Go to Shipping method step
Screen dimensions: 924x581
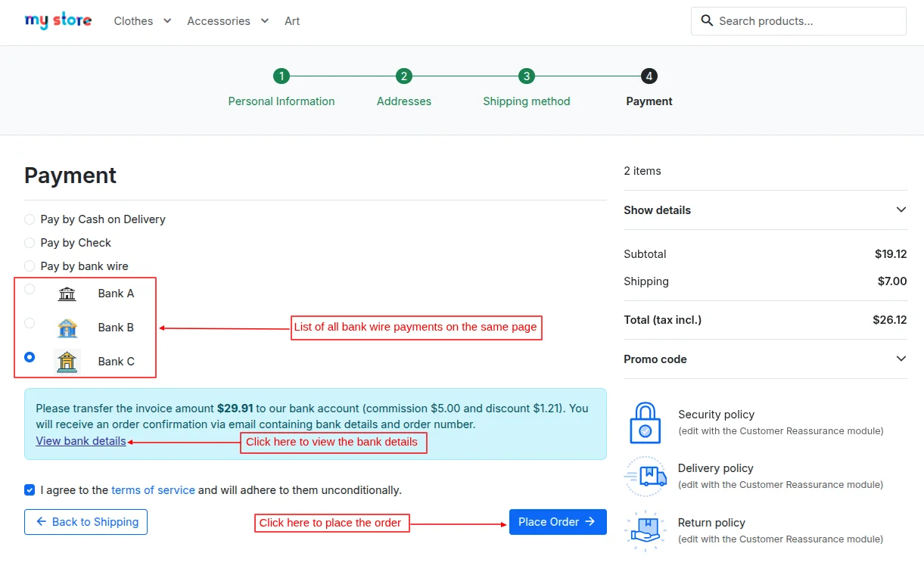click(527, 101)
